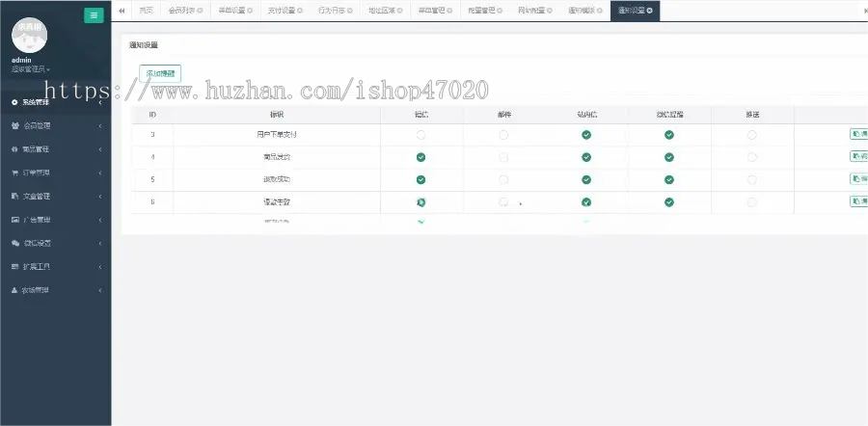
Task: Switch to the 地址区域 tab
Action: (x=385, y=11)
